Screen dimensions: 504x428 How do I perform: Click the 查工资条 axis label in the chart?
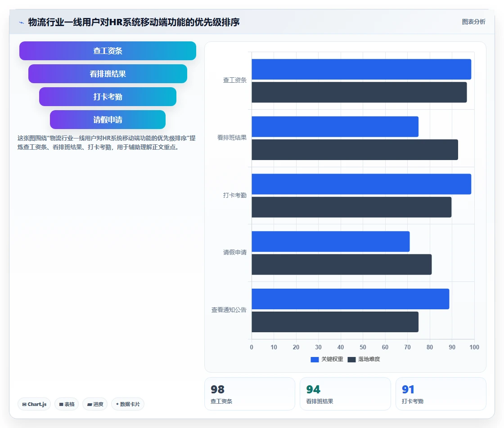click(234, 80)
